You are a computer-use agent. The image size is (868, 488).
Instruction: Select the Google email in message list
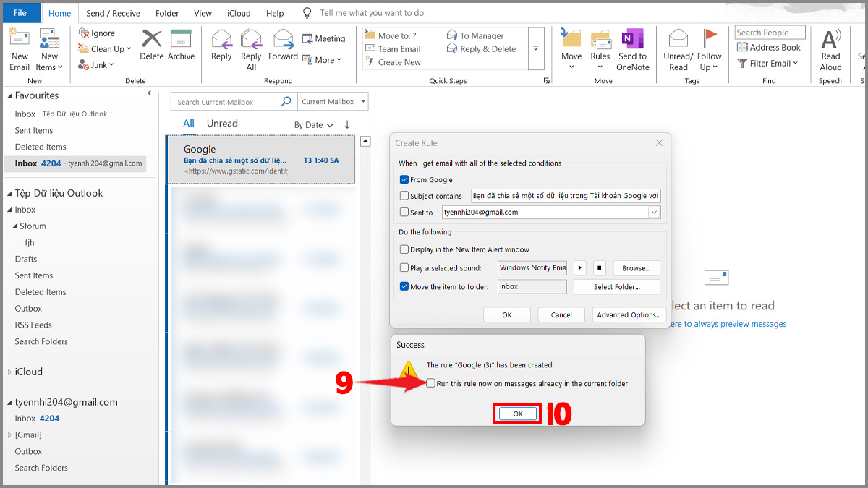point(261,160)
